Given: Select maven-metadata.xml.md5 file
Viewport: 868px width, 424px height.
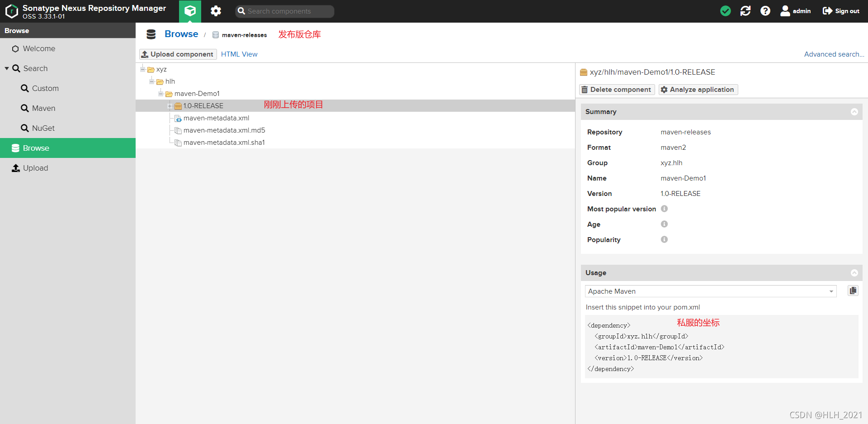Looking at the screenshot, I should click(224, 130).
